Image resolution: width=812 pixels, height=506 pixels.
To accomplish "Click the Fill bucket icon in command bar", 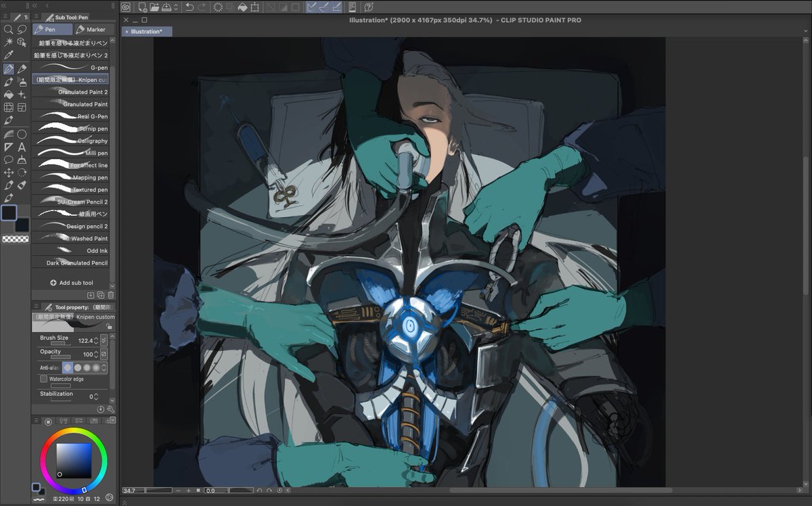I will (x=242, y=7).
